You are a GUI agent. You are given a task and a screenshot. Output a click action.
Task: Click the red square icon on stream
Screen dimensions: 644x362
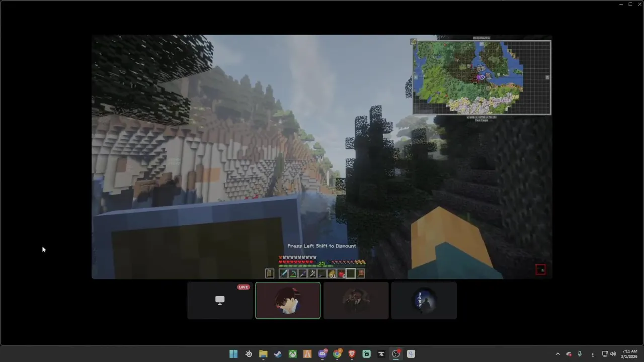pos(540,269)
